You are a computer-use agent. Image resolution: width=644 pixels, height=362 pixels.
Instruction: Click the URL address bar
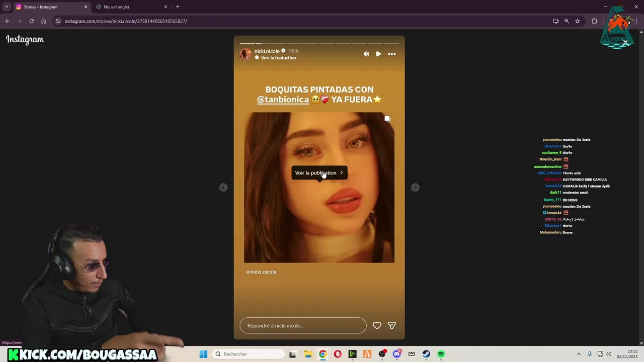pos(302,21)
